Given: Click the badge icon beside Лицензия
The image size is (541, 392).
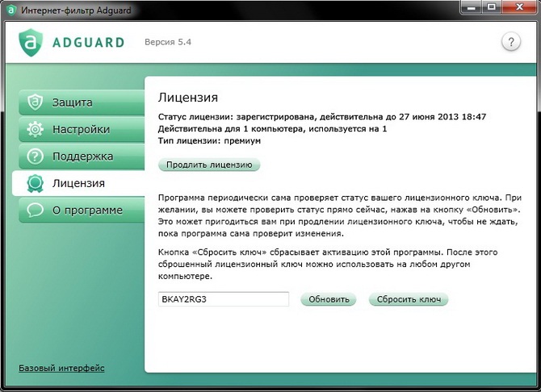Looking at the screenshot, I should point(36,183).
